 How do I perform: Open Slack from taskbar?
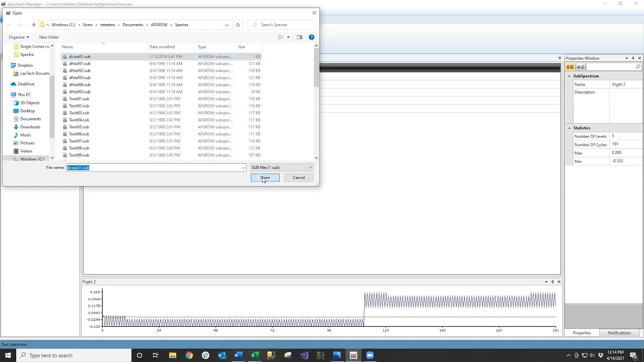click(205, 355)
